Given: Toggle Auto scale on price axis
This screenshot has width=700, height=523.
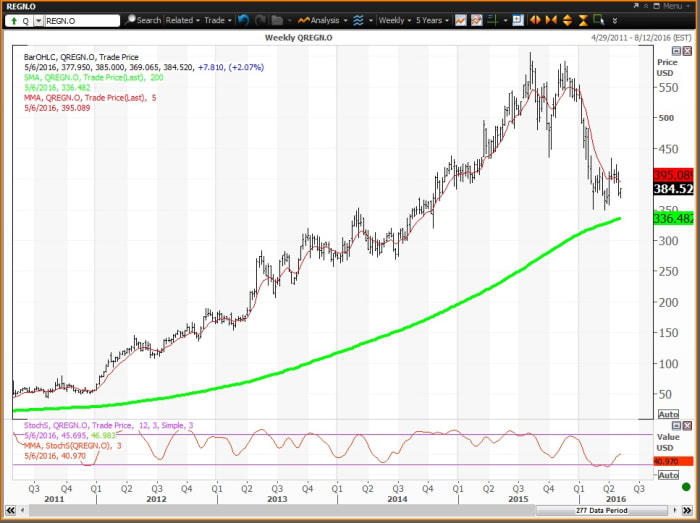Looking at the screenshot, I should point(668,413).
